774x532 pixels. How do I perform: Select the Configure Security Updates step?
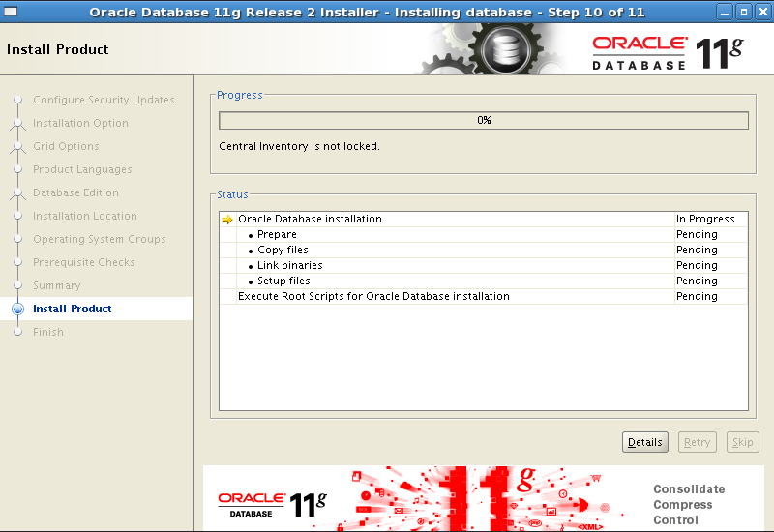tap(104, 100)
